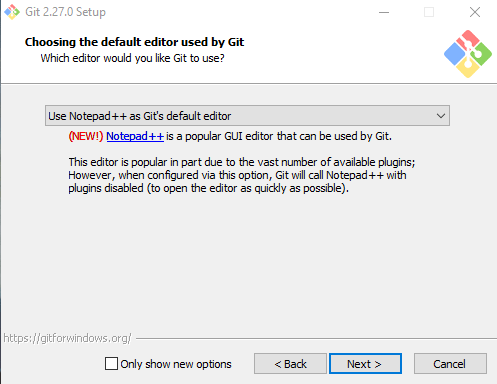Open the default editor dropdown
Screen dimensions: 497x384
point(247,116)
